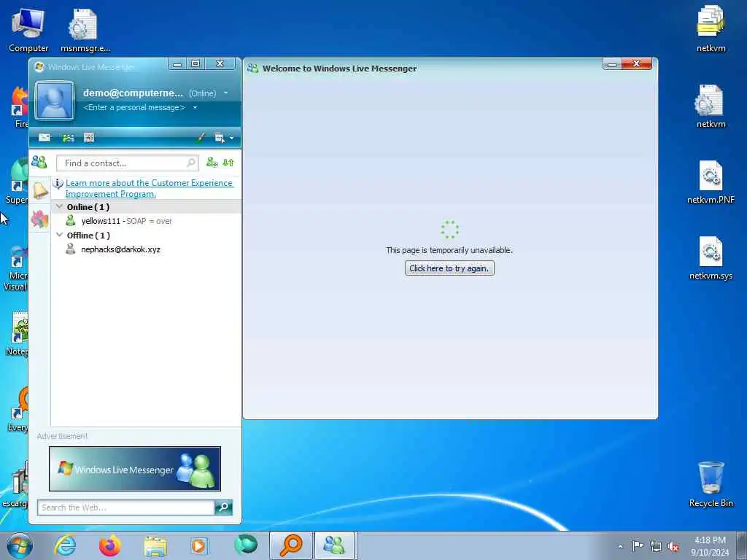
Task: Click the Windows Live Messenger advertisement banner
Action: 135,469
